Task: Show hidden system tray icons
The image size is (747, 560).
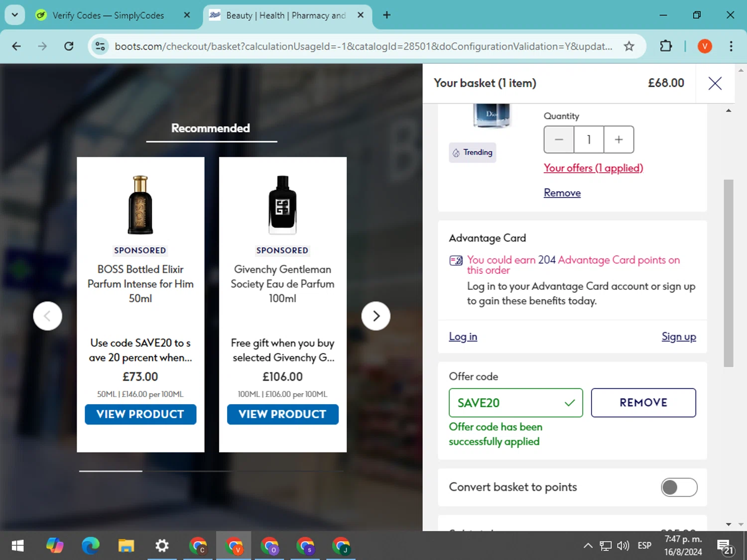Action: pos(588,546)
